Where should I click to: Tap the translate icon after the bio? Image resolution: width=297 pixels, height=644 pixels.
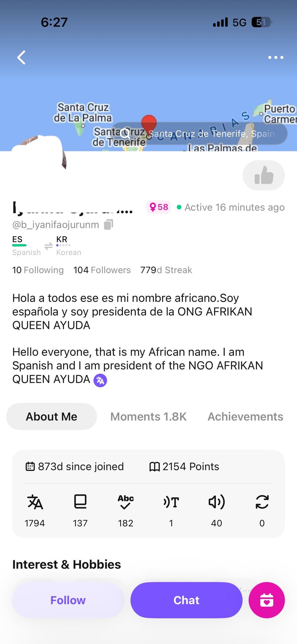pyautogui.click(x=100, y=380)
